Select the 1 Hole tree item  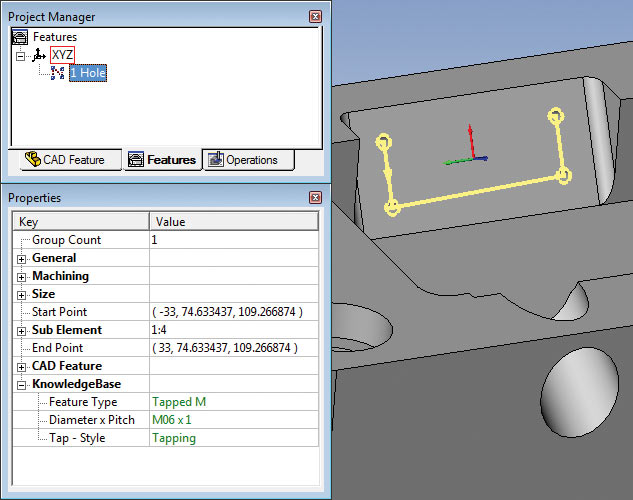pyautogui.click(x=88, y=73)
